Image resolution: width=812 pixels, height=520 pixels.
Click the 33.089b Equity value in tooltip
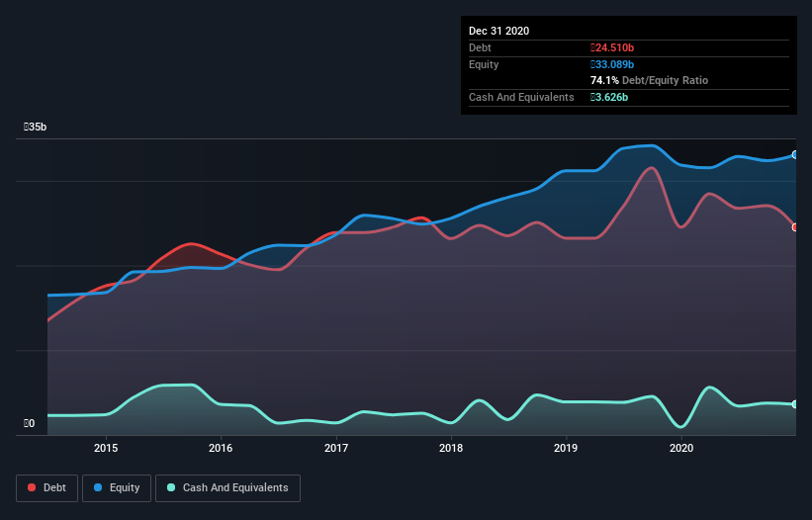point(612,64)
